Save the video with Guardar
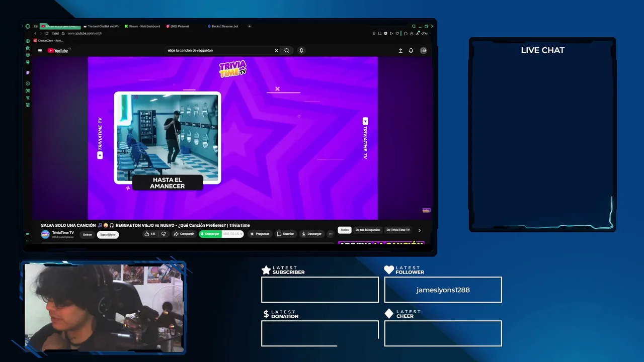This screenshot has width=644, height=362. [285, 234]
